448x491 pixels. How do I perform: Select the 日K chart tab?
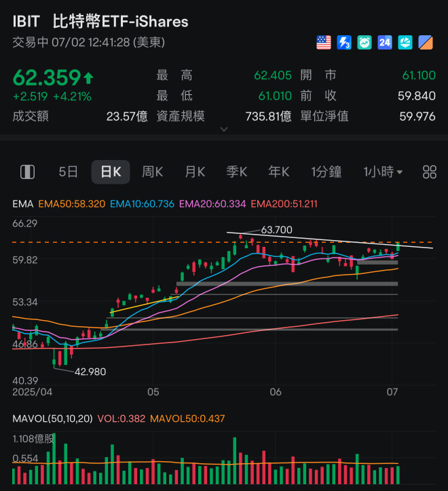pos(111,172)
